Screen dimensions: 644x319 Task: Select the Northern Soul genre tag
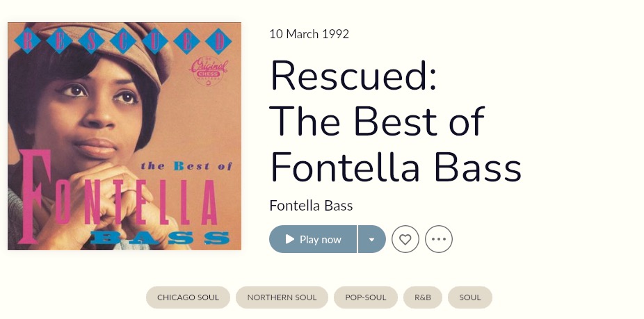(x=282, y=297)
